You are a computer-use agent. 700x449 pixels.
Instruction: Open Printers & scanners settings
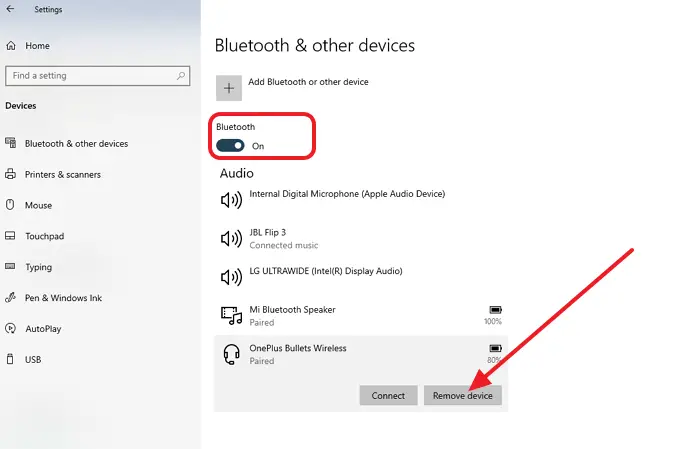62,175
